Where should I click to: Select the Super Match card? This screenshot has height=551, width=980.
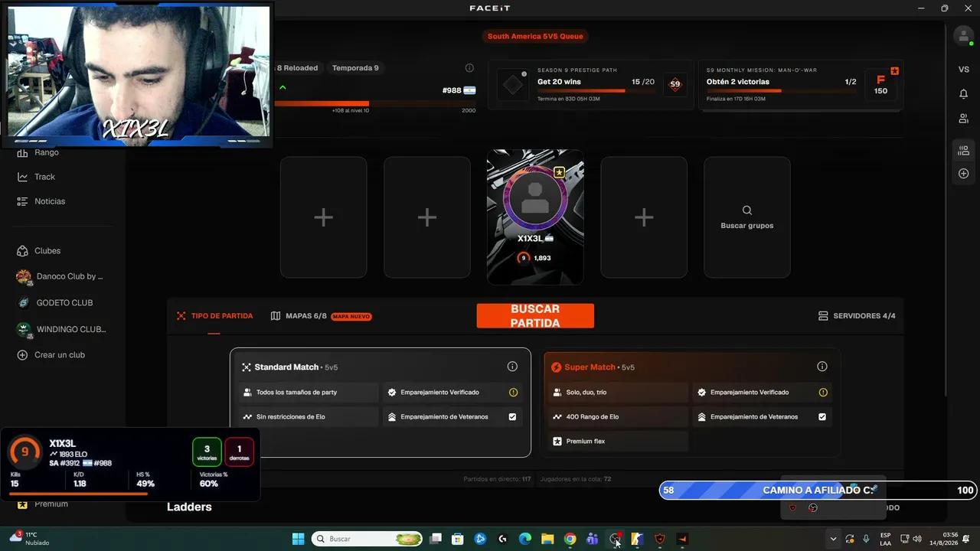(692, 403)
